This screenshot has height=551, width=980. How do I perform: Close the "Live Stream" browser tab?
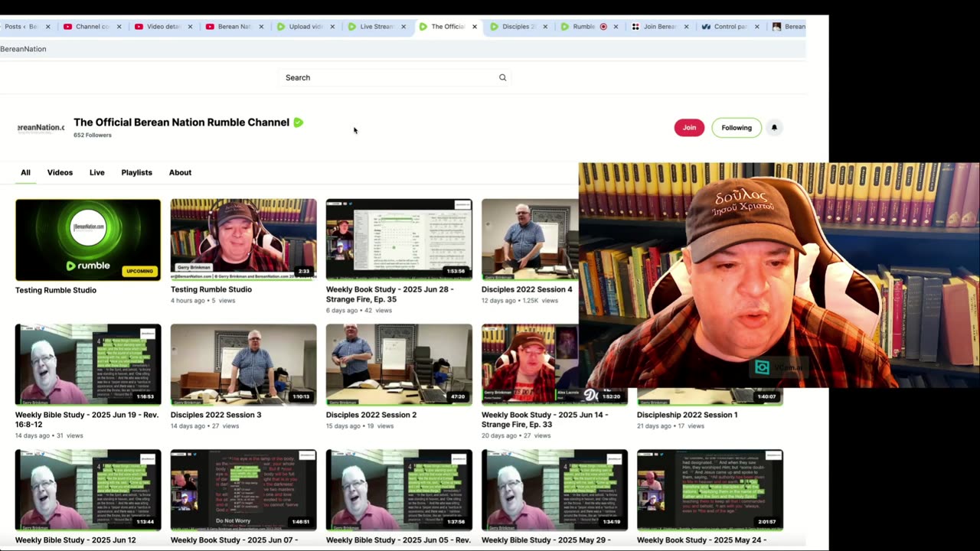coord(403,27)
